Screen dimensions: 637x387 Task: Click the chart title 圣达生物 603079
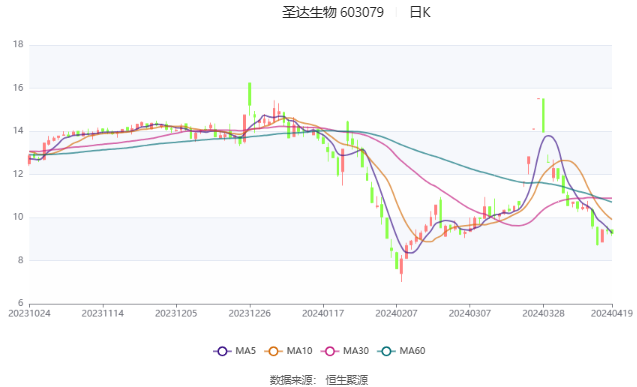pyautogui.click(x=333, y=13)
